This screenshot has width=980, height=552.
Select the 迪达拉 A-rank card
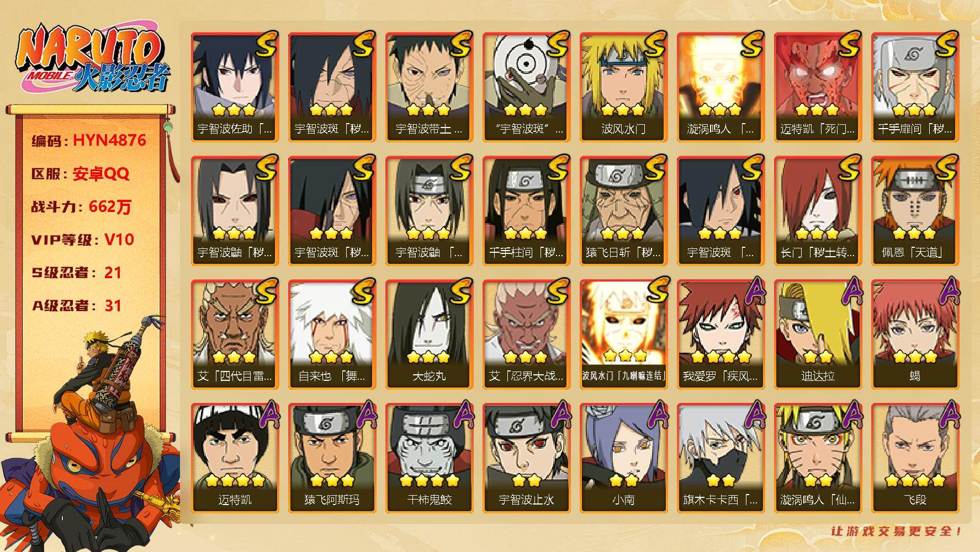click(x=818, y=335)
